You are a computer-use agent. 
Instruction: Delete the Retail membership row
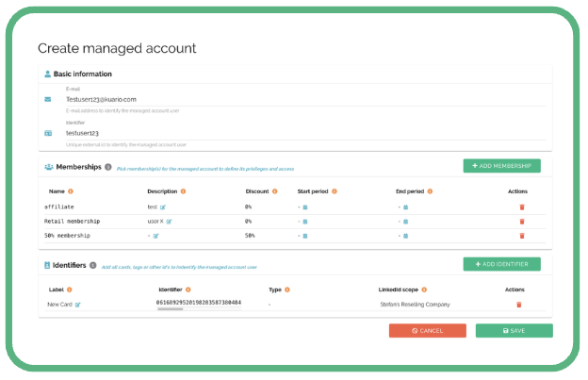(521, 221)
